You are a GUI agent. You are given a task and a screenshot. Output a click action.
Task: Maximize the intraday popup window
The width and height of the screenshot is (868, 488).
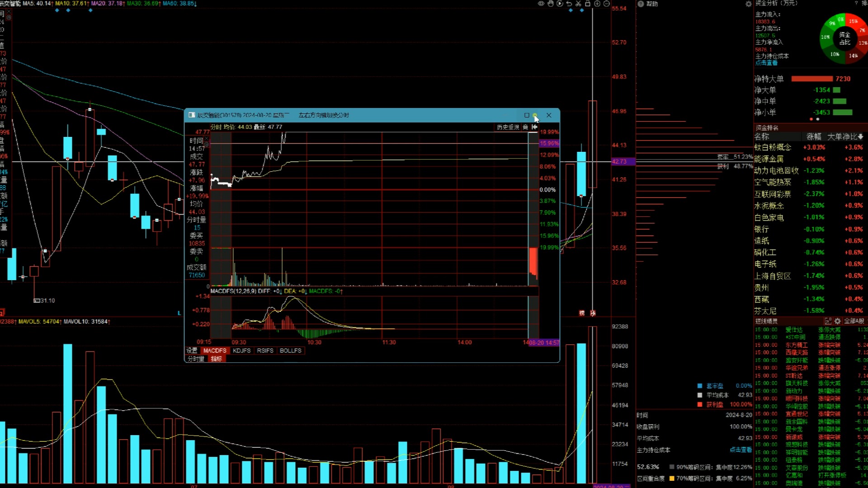(527, 115)
